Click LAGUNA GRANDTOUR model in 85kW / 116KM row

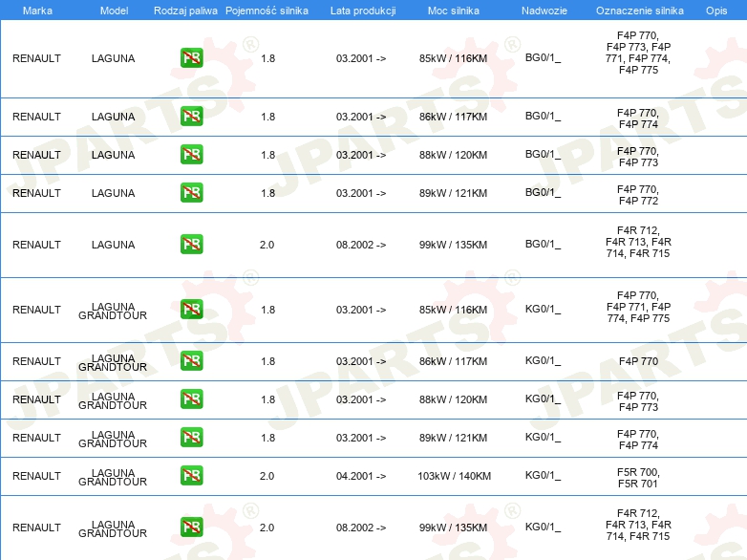tap(113, 311)
